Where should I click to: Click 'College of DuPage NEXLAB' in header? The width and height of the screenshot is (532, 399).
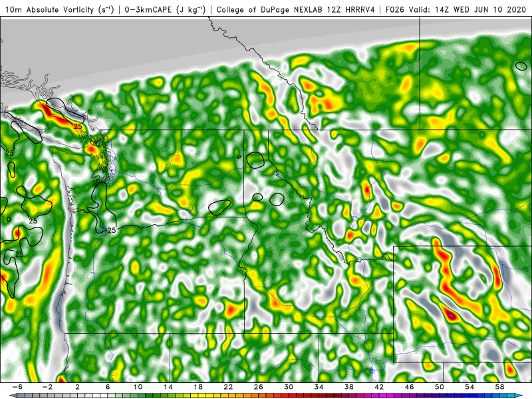click(x=270, y=9)
